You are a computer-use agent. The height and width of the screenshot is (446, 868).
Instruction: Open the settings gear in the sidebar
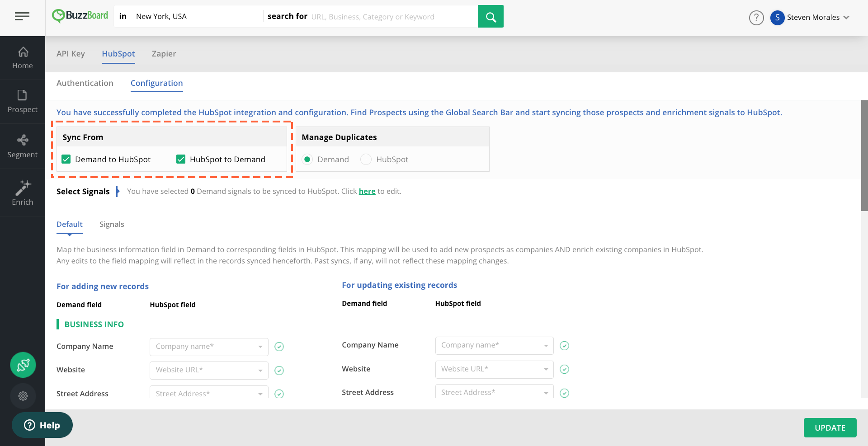click(x=23, y=396)
